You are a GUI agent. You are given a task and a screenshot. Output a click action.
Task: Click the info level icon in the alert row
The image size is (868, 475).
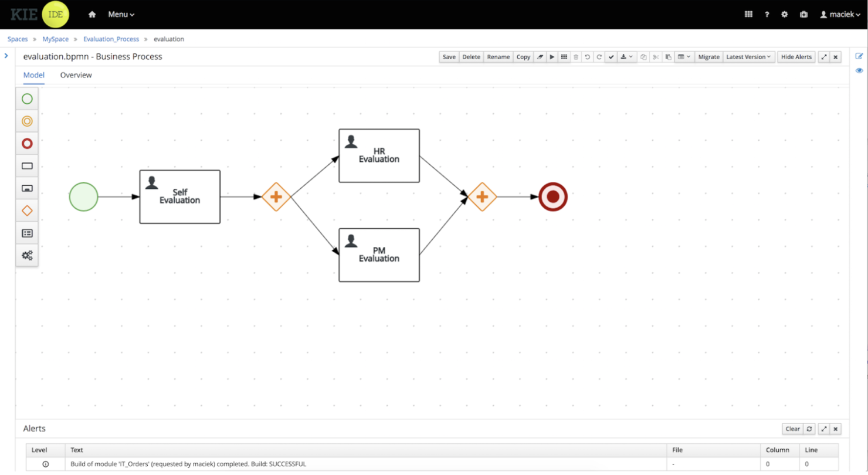point(46,464)
